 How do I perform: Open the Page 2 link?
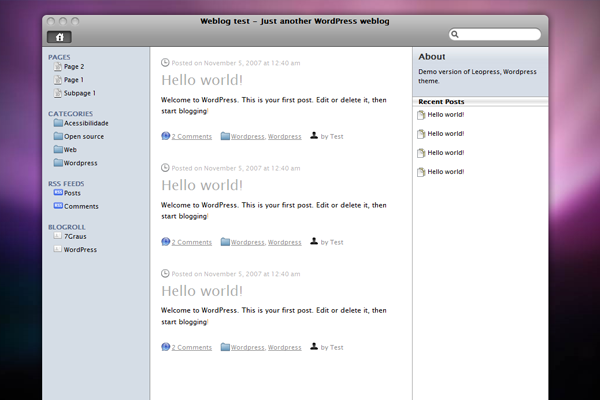click(x=74, y=67)
